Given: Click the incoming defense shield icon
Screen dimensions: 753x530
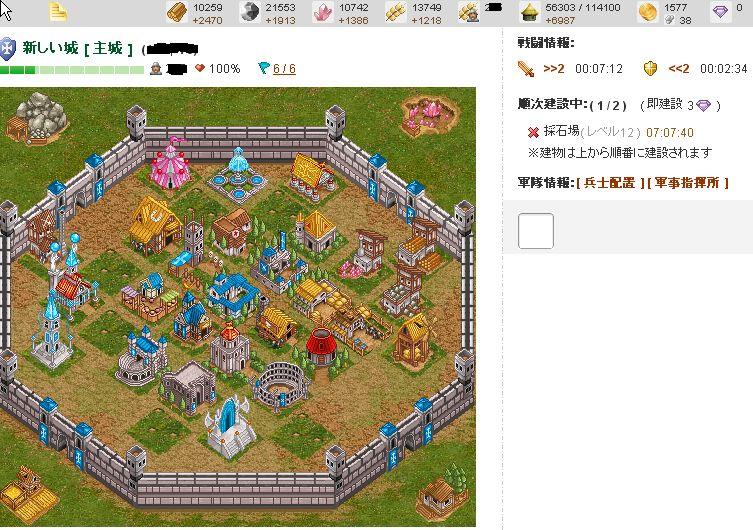Looking at the screenshot, I should pyautogui.click(x=650, y=69).
